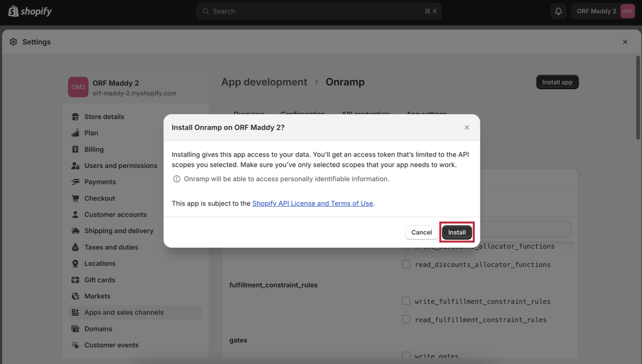Viewport: 642px width, 364px height.
Task: Click the Markets globe icon
Action: pyautogui.click(x=75, y=296)
